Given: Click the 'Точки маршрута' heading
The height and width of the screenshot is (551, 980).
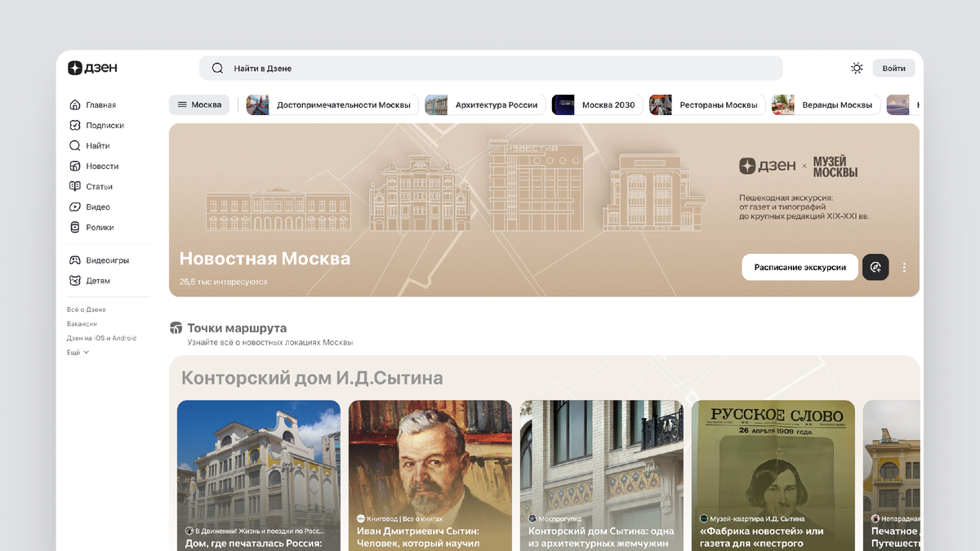Looking at the screenshot, I should 237,328.
